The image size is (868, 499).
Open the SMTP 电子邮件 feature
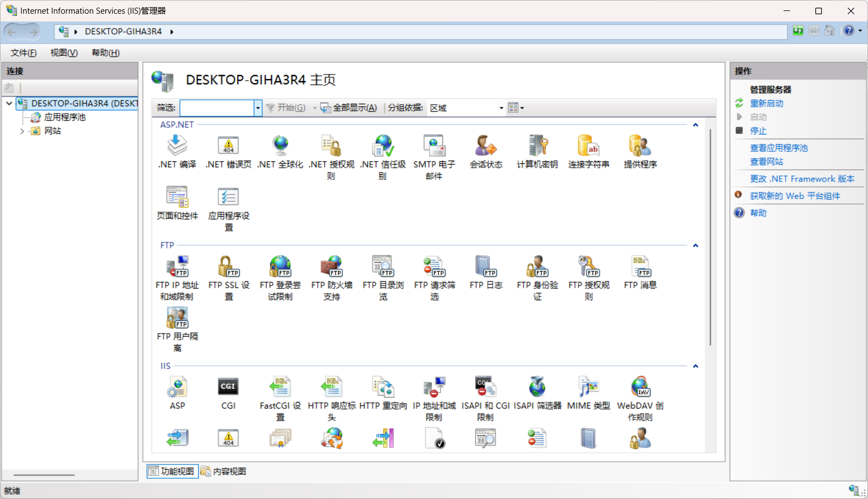[434, 157]
